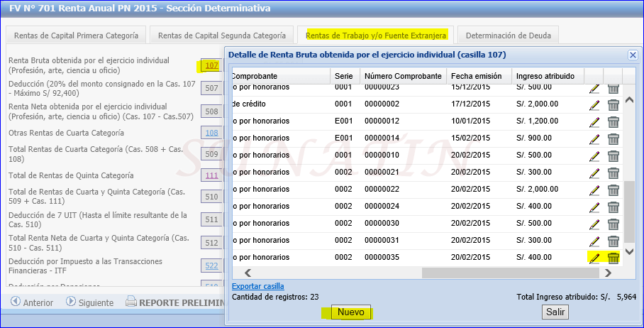This screenshot has height=328, width=644.
Task: Click the Serie column header
Action: pos(345,76)
